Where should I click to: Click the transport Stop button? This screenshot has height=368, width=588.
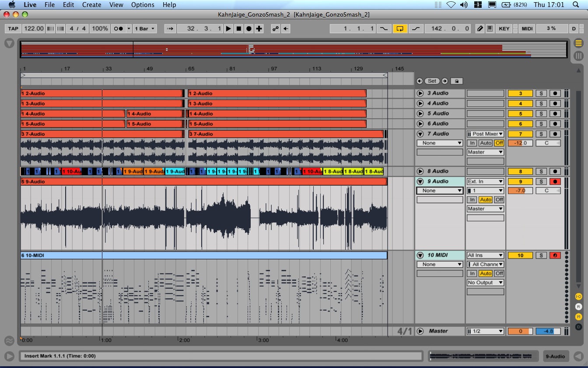[x=238, y=28]
